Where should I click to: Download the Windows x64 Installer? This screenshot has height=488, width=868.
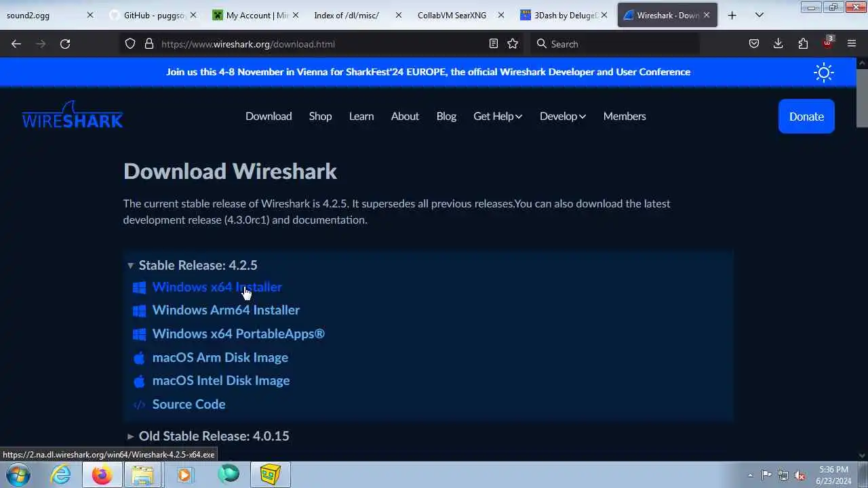217,287
